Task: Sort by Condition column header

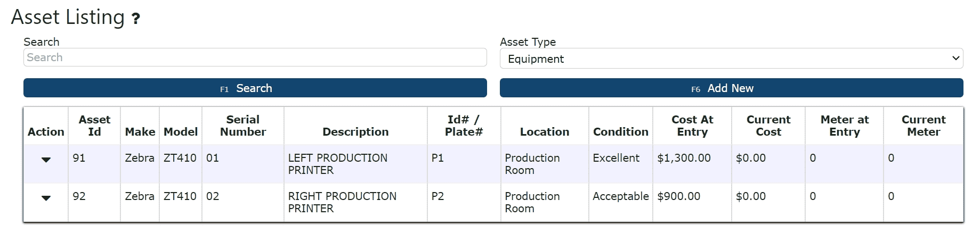Action: [x=620, y=131]
